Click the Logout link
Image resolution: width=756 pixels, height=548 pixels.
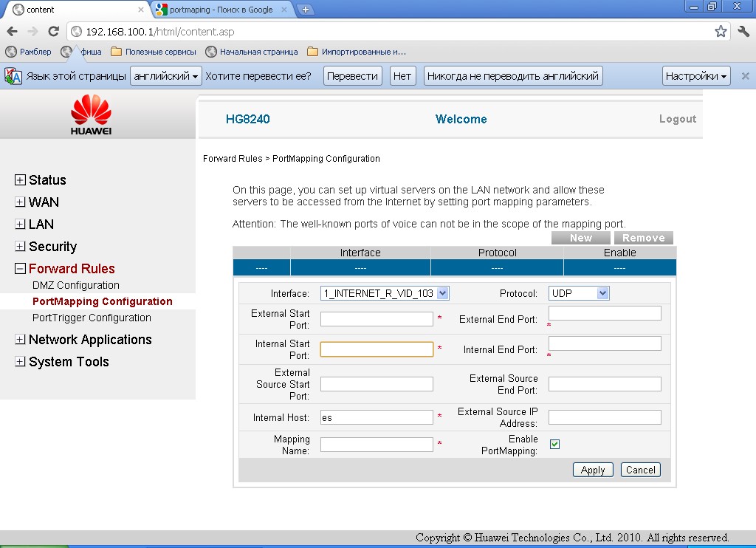tap(677, 119)
